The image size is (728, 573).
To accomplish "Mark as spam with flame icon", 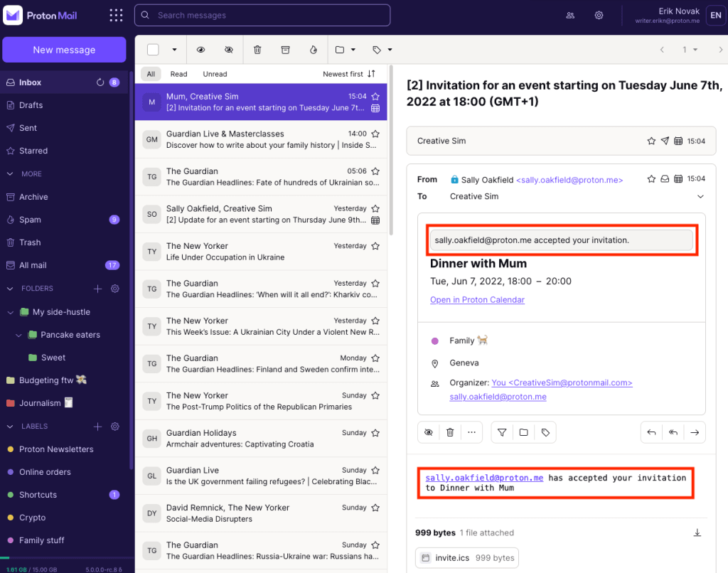I will pos(314,50).
